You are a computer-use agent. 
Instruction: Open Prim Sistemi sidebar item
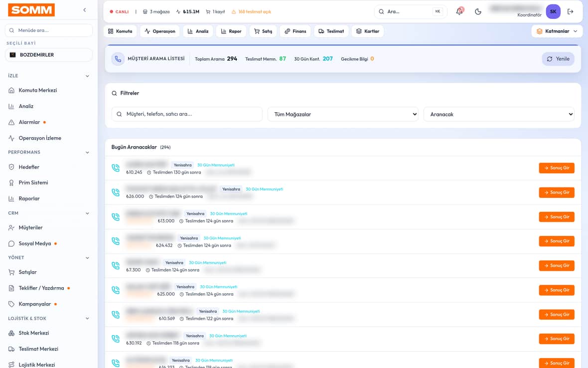click(x=33, y=183)
